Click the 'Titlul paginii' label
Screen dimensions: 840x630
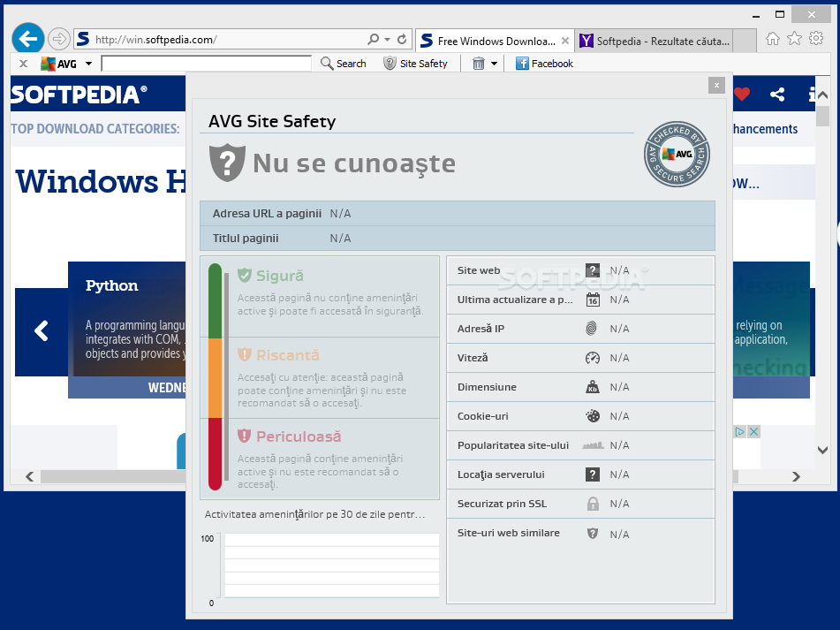point(246,239)
